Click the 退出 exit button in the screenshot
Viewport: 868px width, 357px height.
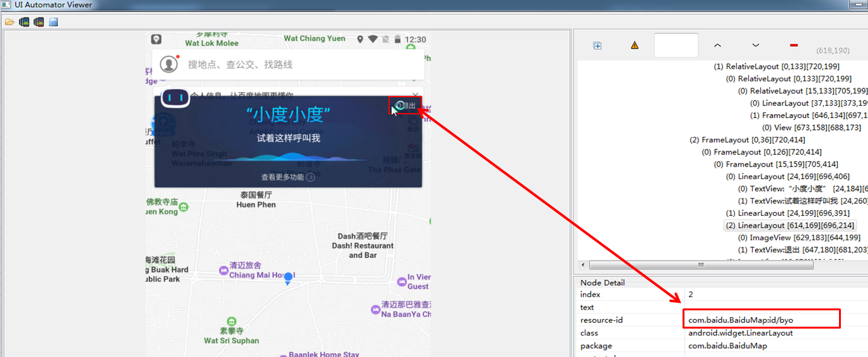point(405,105)
